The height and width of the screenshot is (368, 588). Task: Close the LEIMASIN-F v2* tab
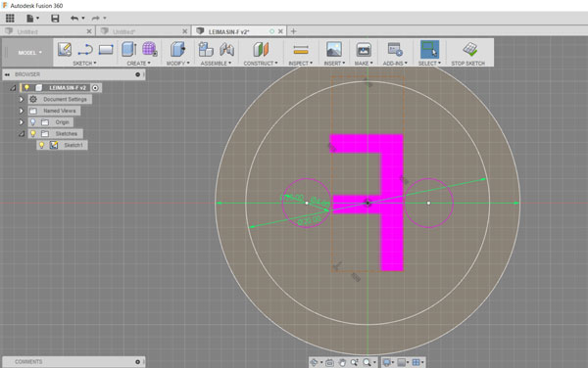click(x=280, y=31)
